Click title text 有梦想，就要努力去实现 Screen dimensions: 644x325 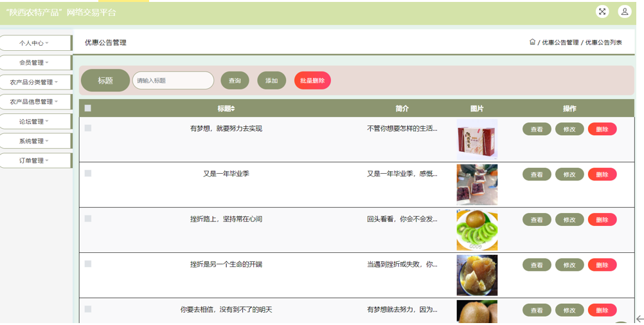pos(226,129)
